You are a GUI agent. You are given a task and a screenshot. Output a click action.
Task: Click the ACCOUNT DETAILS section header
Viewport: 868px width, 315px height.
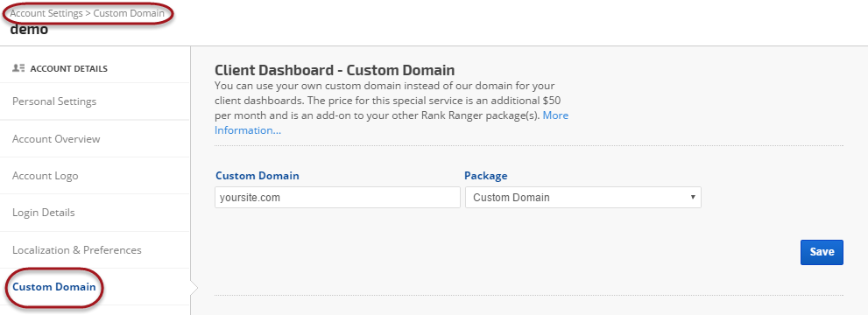(x=68, y=68)
